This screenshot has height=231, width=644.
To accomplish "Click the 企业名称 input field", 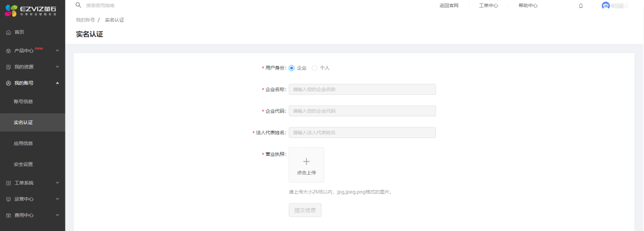I will (362, 89).
